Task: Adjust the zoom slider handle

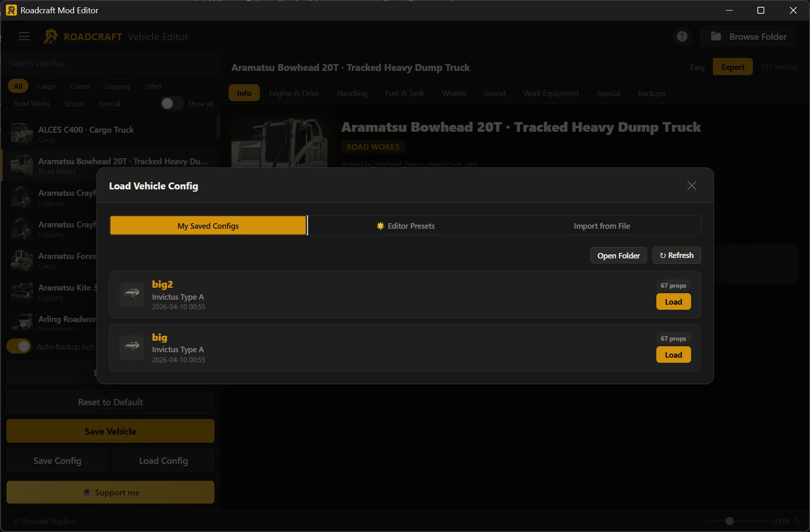Action: [x=730, y=521]
